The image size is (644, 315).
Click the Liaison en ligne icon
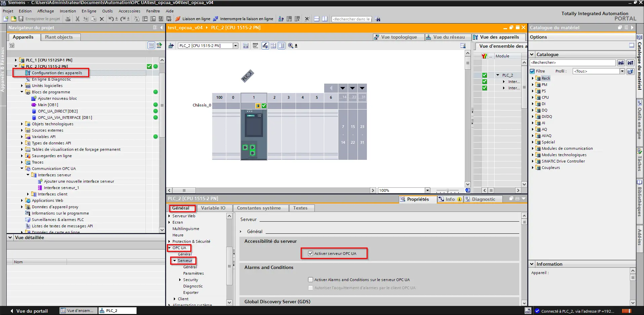point(178,19)
